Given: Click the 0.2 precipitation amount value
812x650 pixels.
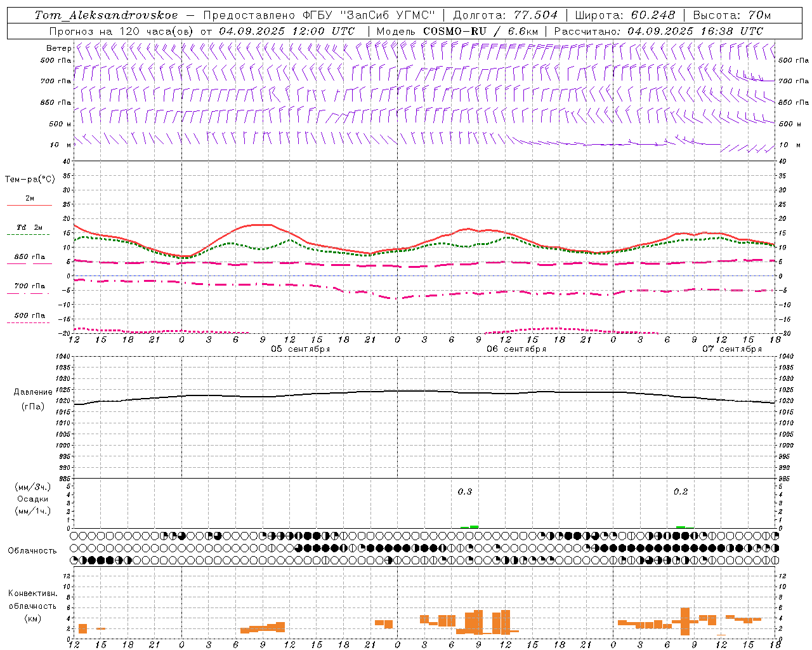Looking at the screenshot, I should click(x=681, y=491).
